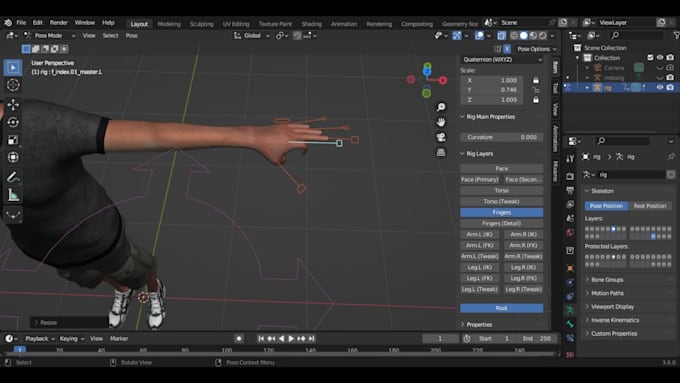Click the pan view hand icon
The image size is (680, 383).
point(441,122)
